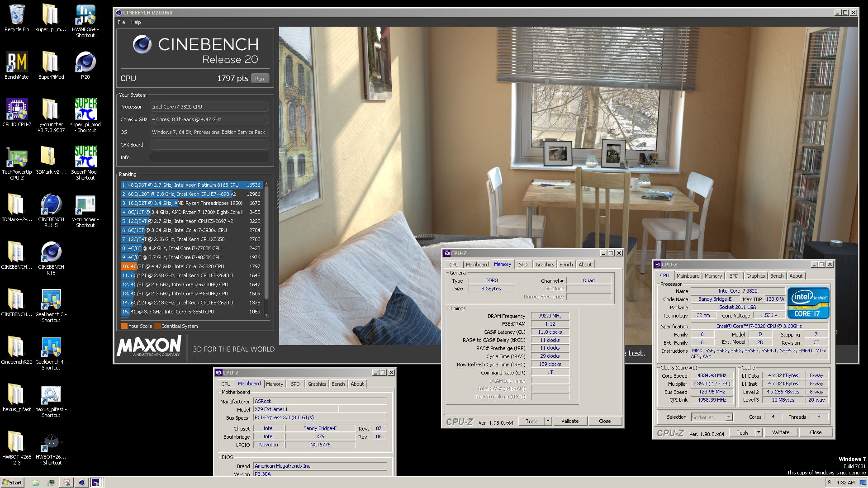Screen dimensions: 868x488
Task: Open Mainboard tab in Memory CPU-Z window
Action: pos(477,265)
